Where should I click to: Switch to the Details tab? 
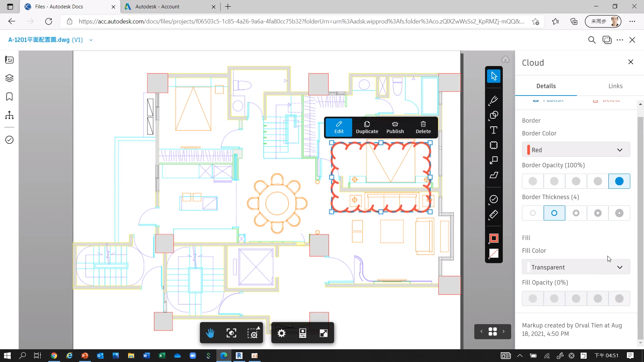coord(546,86)
